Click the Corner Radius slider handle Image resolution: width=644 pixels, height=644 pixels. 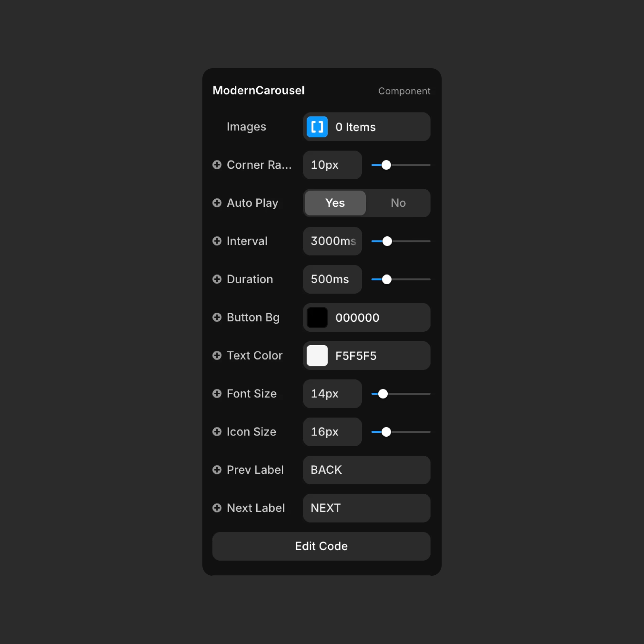click(x=386, y=165)
